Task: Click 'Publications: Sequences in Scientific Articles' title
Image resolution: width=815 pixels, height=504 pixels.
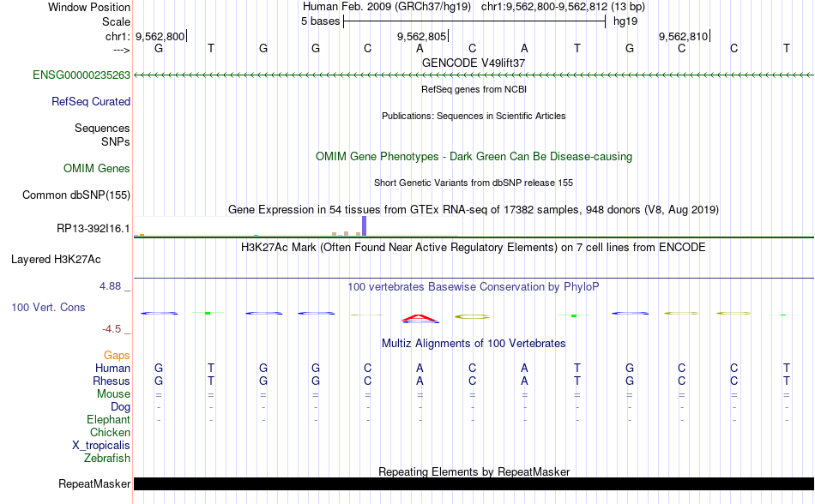Action: tap(474, 116)
